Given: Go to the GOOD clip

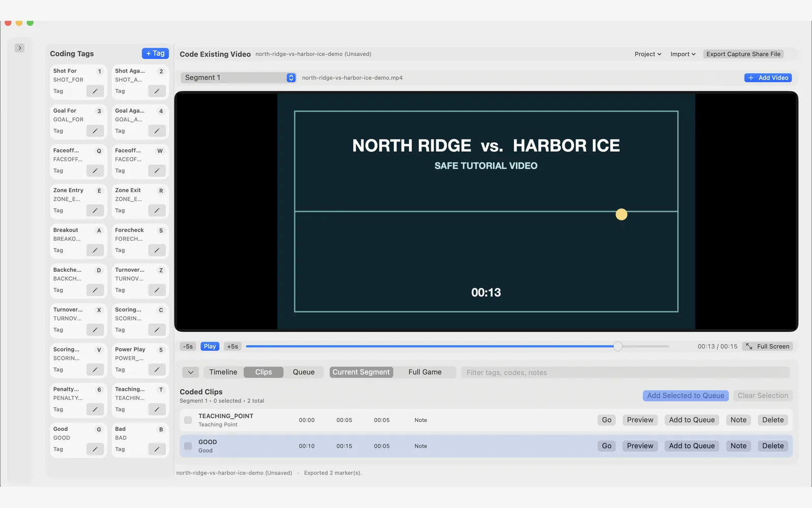Looking at the screenshot, I should pos(606,446).
